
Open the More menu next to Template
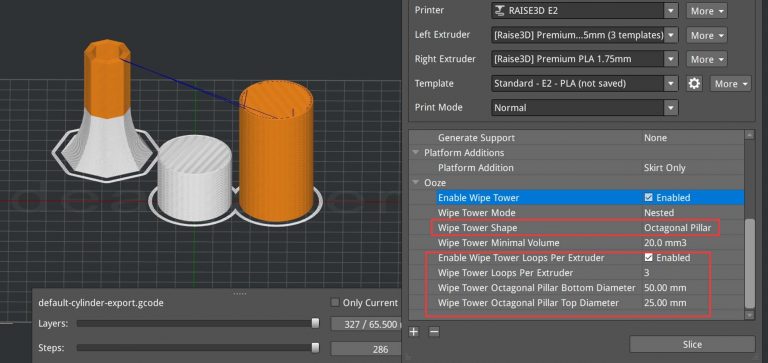[731, 84]
